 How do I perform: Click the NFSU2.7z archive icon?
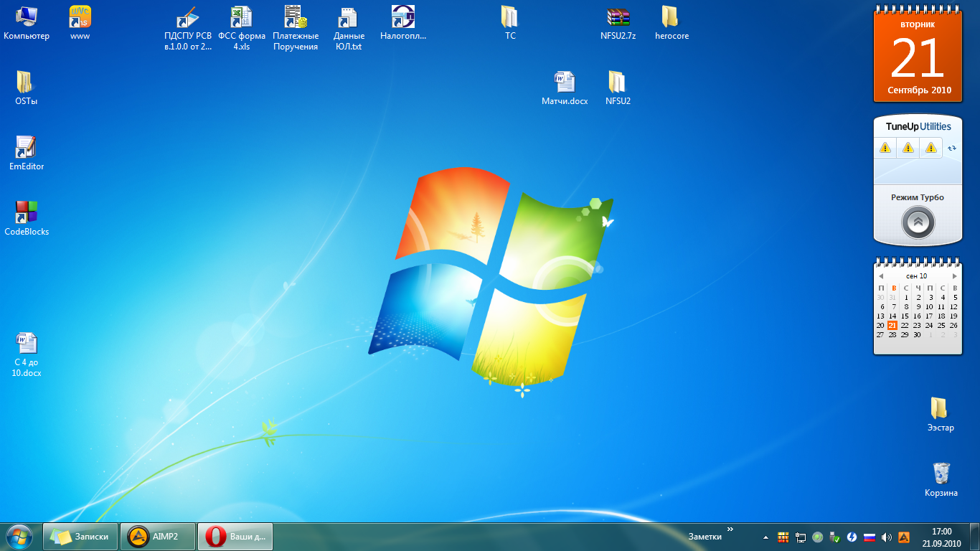618,17
